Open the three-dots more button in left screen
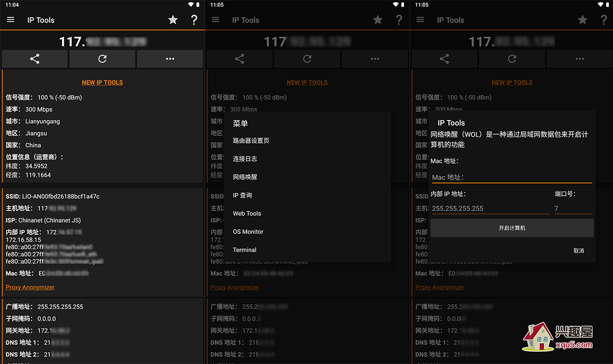The height and width of the screenshot is (364, 613). (x=170, y=59)
